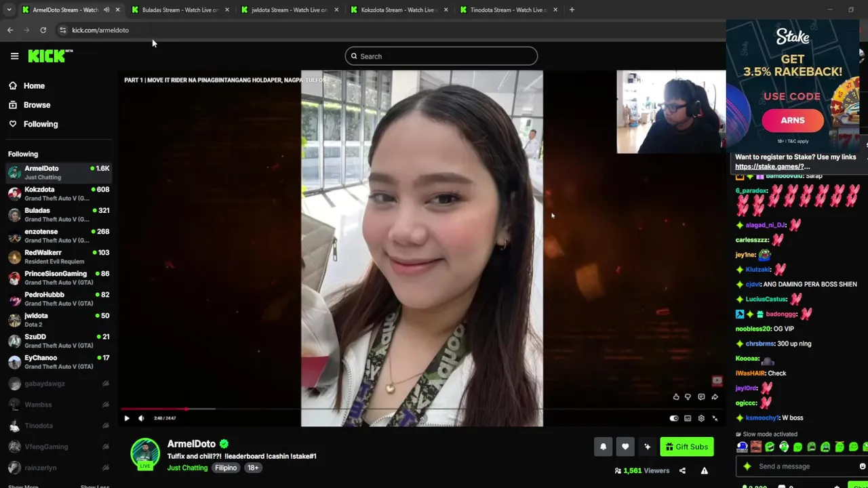Viewport: 868px width, 488px height.
Task: Open the stake.games link
Action: (x=772, y=167)
